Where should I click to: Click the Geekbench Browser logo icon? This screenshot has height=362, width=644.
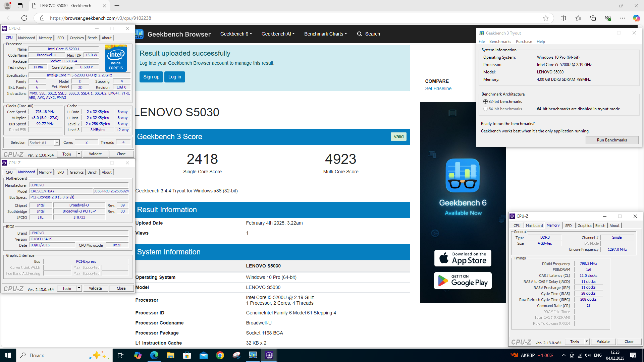pyautogui.click(x=139, y=34)
